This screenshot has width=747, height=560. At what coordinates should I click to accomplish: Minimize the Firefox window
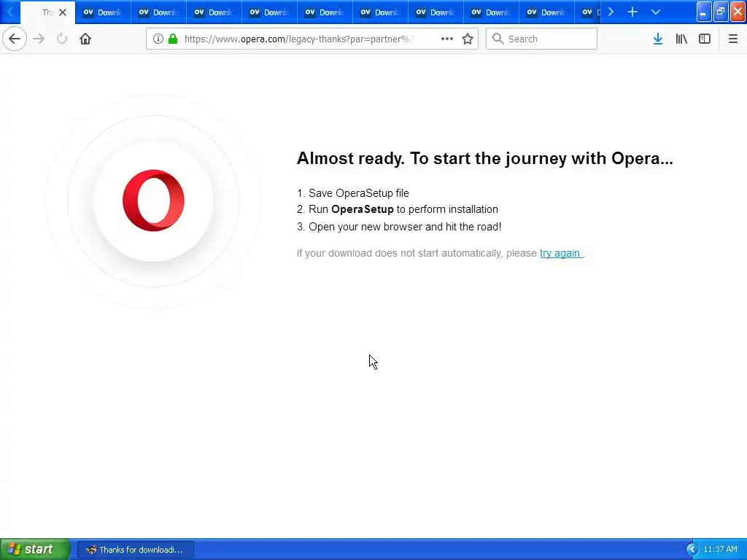coord(704,12)
